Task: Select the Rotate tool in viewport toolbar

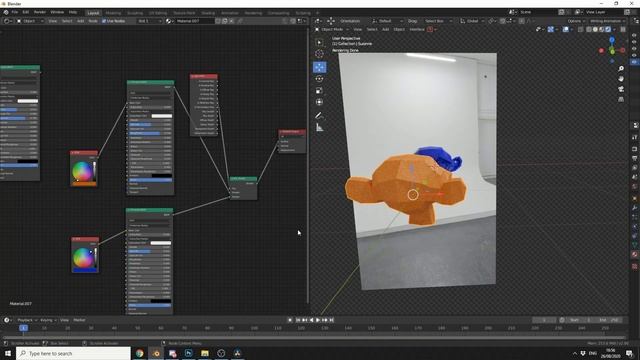Action: tap(319, 79)
